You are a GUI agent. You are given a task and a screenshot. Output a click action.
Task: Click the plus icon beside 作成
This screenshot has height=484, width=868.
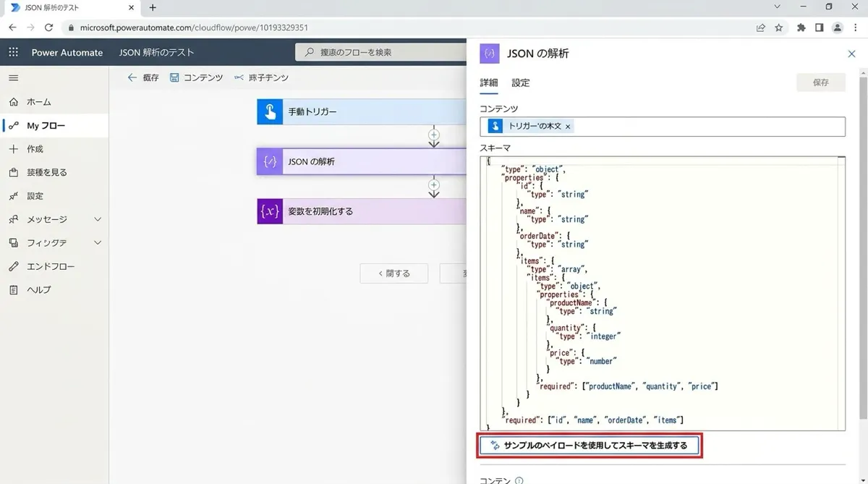13,148
